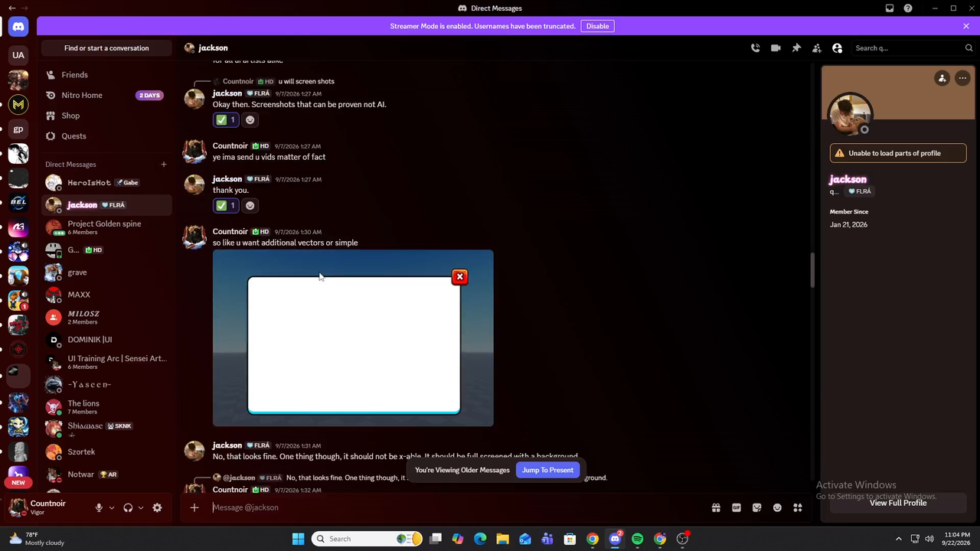Open Quests page

pos(106,136)
